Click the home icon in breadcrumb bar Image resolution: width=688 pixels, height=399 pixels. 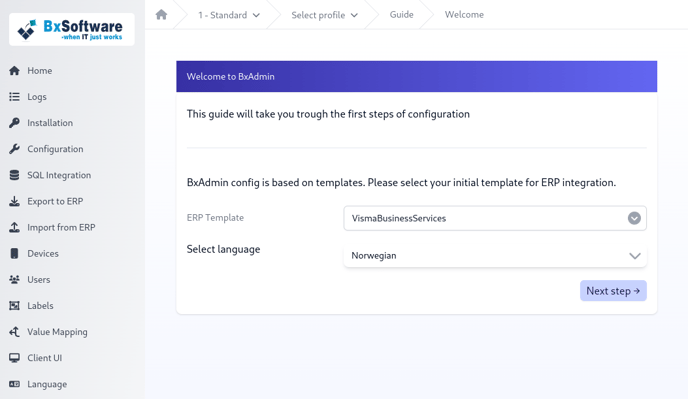161,14
